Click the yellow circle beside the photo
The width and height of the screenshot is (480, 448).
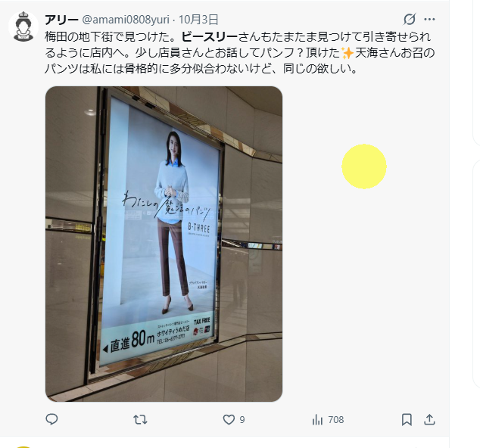click(364, 166)
